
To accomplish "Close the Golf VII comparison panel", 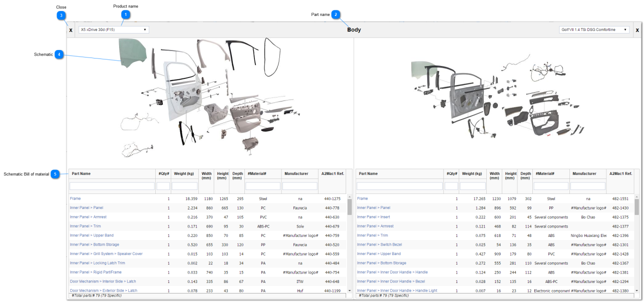I will pos(637,30).
